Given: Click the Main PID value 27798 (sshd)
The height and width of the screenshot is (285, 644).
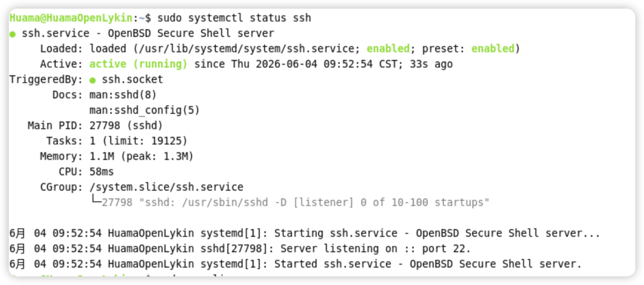Looking at the screenshot, I should tap(126, 126).
